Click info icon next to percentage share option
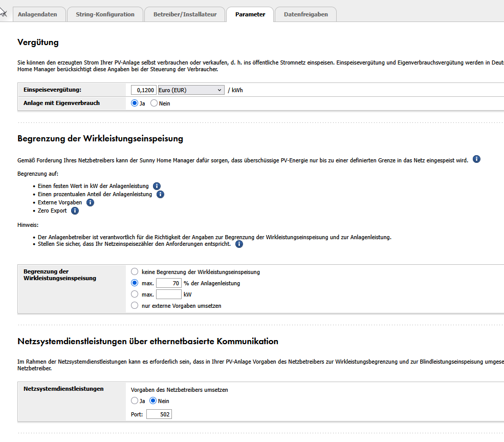This screenshot has height=442, width=504. tap(160, 195)
